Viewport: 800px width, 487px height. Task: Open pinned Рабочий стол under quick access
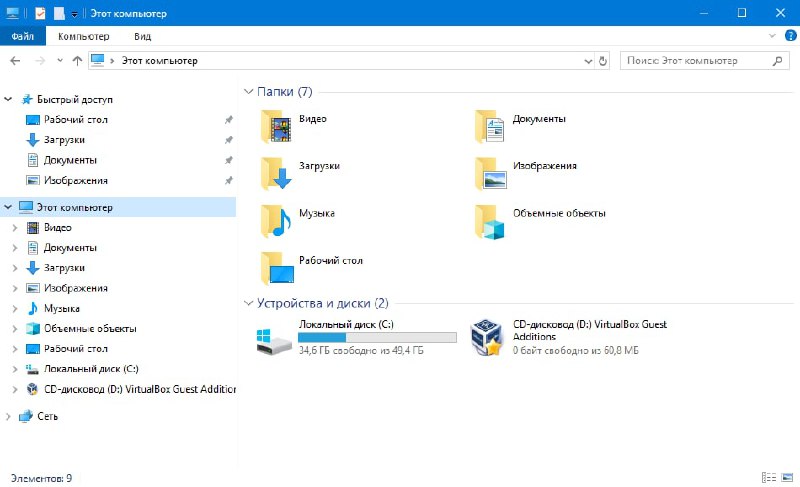click(x=76, y=120)
